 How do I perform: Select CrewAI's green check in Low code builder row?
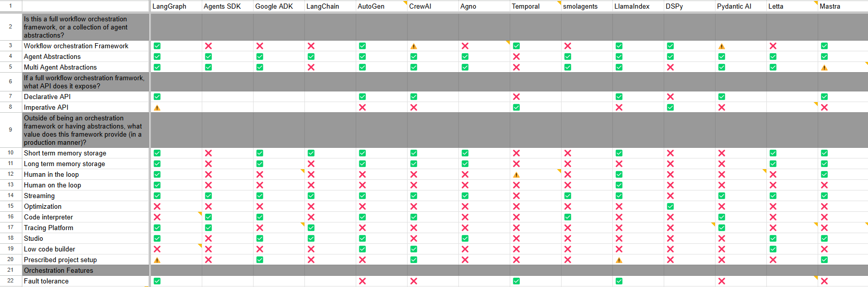pos(414,249)
